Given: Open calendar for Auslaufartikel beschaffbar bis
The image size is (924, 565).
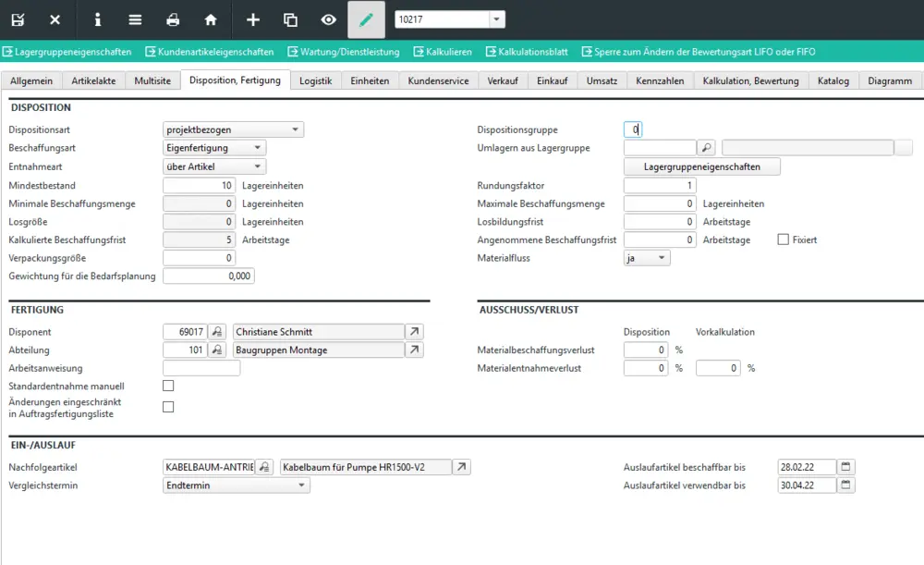Looking at the screenshot, I should [x=845, y=466].
